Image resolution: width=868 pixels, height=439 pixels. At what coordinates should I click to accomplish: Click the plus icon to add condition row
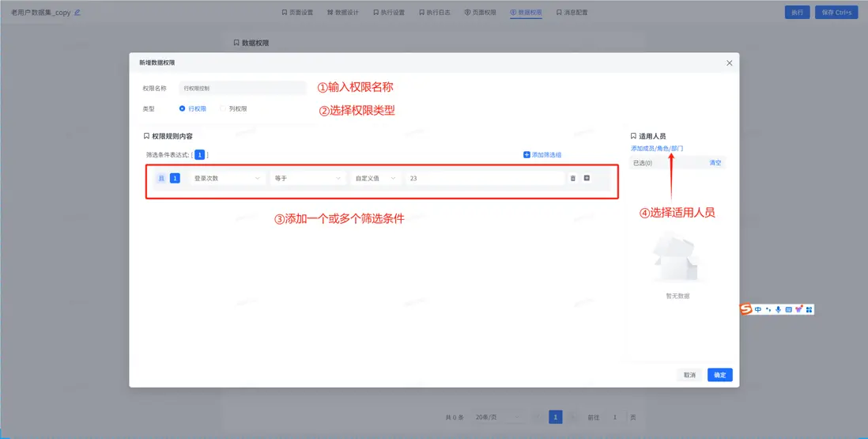pyautogui.click(x=587, y=179)
